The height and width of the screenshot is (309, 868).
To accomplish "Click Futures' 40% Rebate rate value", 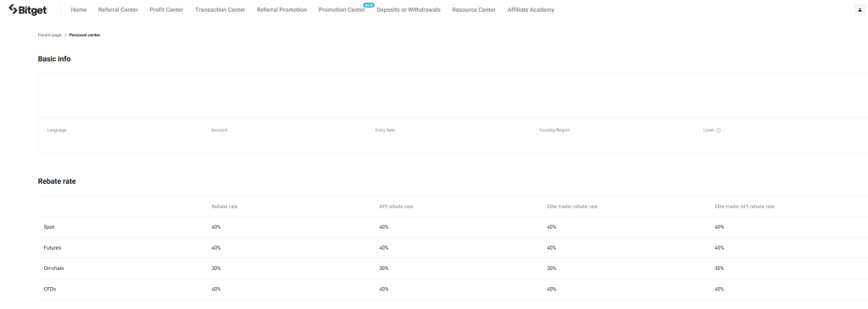I will [x=216, y=248].
